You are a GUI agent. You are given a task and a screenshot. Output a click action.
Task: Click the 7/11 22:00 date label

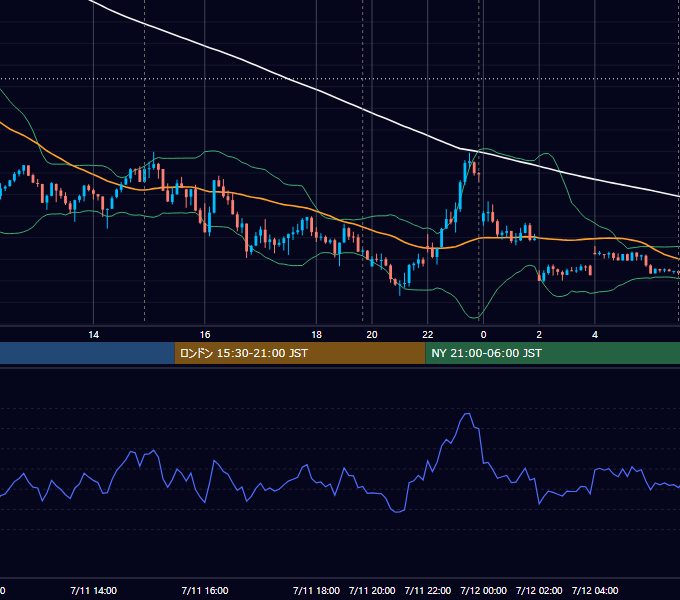click(x=428, y=590)
